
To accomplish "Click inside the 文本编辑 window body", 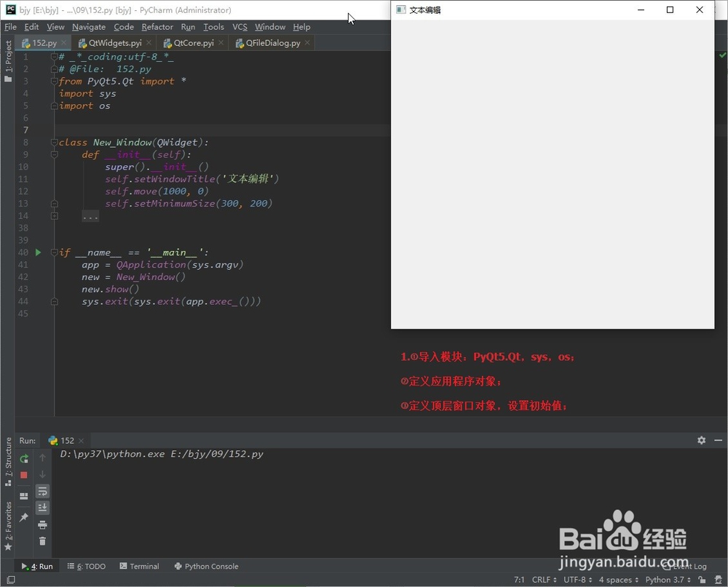I will (x=553, y=174).
